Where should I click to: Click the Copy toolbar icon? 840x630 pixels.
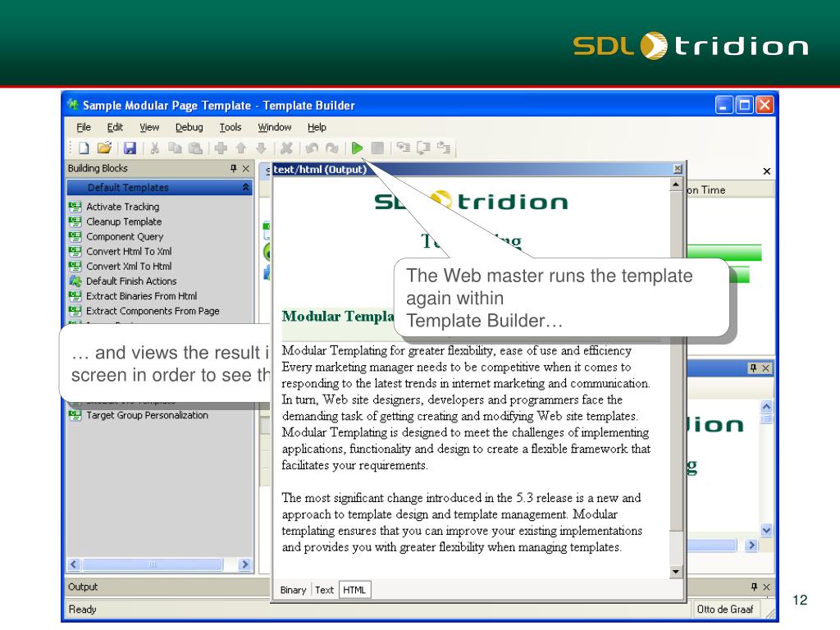[175, 148]
